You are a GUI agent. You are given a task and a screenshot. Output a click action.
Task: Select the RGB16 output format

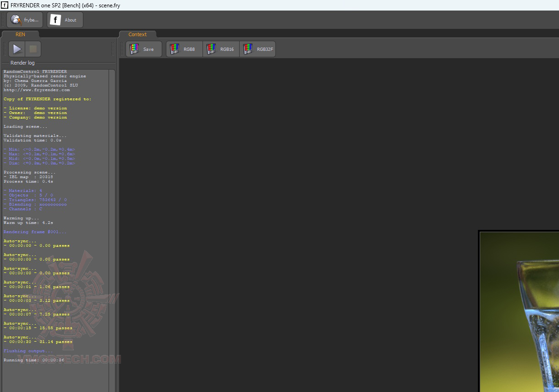pos(221,49)
